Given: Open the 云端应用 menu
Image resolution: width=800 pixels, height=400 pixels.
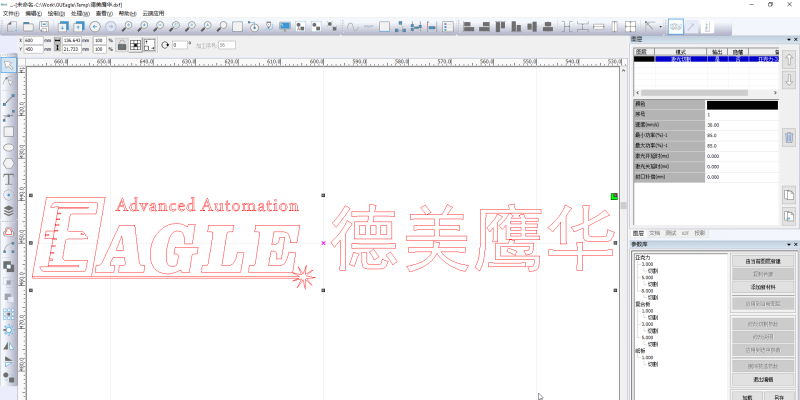Looking at the screenshot, I should tap(154, 13).
